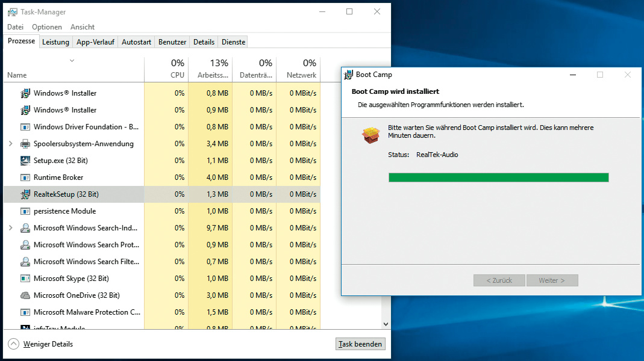Click the Microsoft Malware Protection icon
The height and width of the screenshot is (361, 644).
(25, 312)
